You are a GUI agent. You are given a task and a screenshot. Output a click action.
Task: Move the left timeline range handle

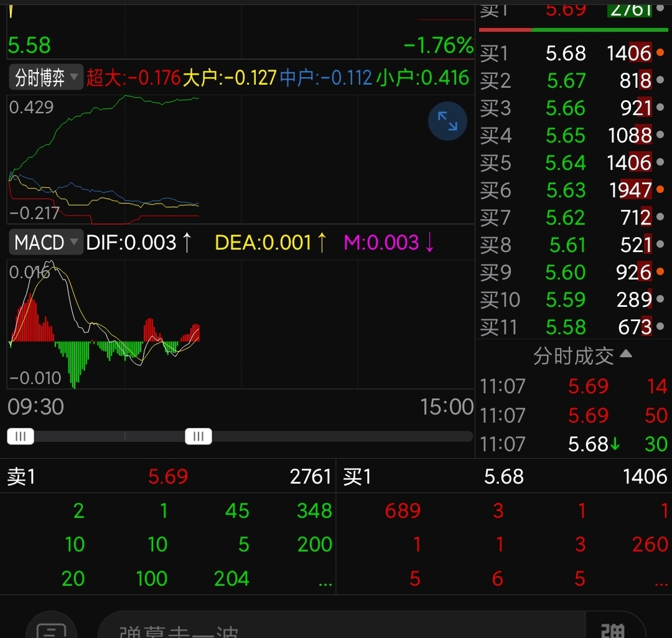pos(21,436)
